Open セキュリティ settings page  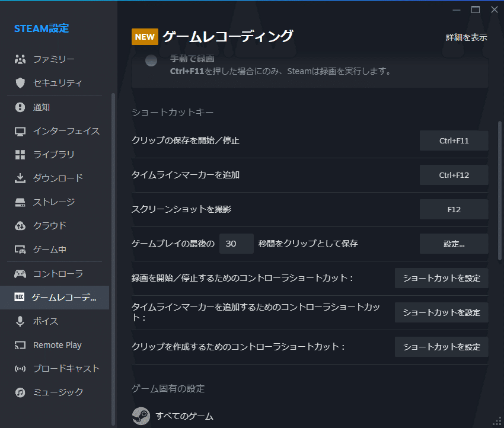pyautogui.click(x=55, y=83)
